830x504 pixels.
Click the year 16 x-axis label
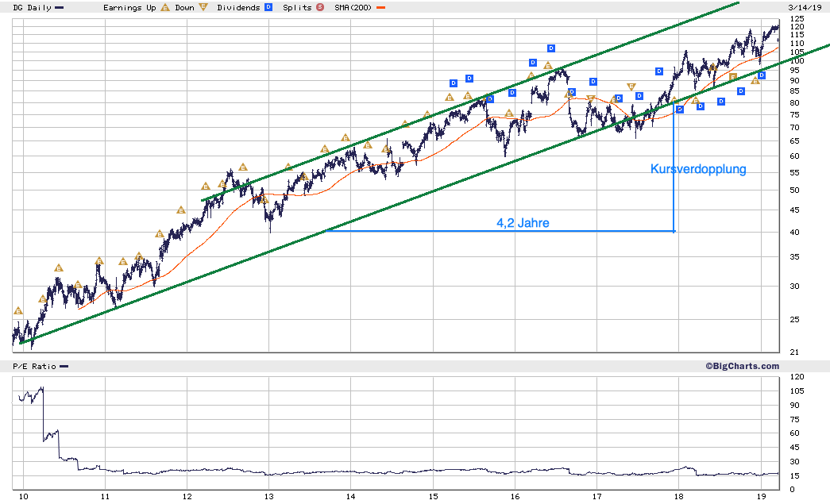click(515, 497)
